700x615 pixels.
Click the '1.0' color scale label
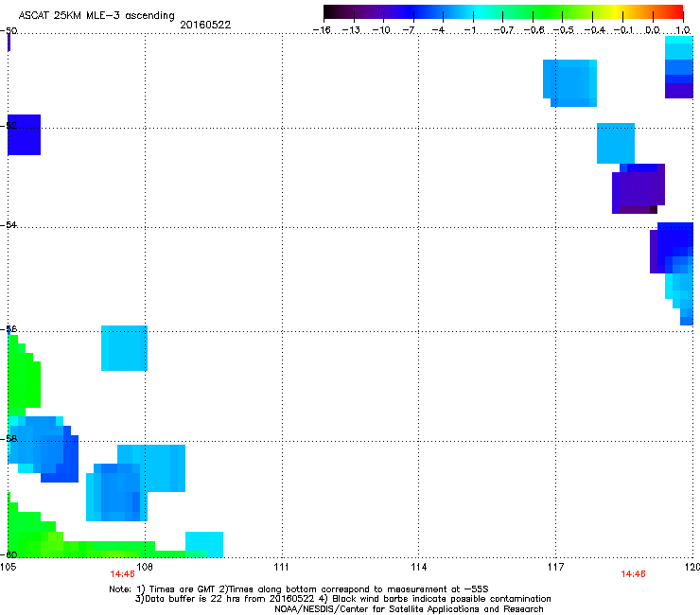click(x=683, y=30)
